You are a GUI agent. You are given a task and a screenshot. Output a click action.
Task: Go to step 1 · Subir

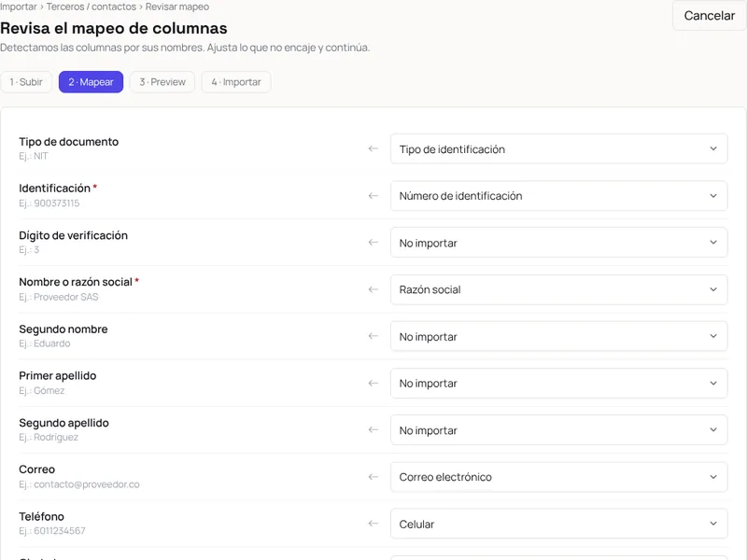point(26,82)
